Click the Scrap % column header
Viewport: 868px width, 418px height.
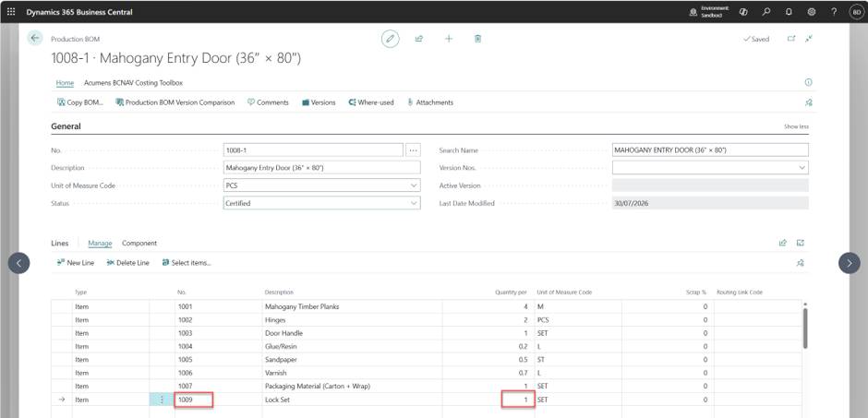click(696, 292)
